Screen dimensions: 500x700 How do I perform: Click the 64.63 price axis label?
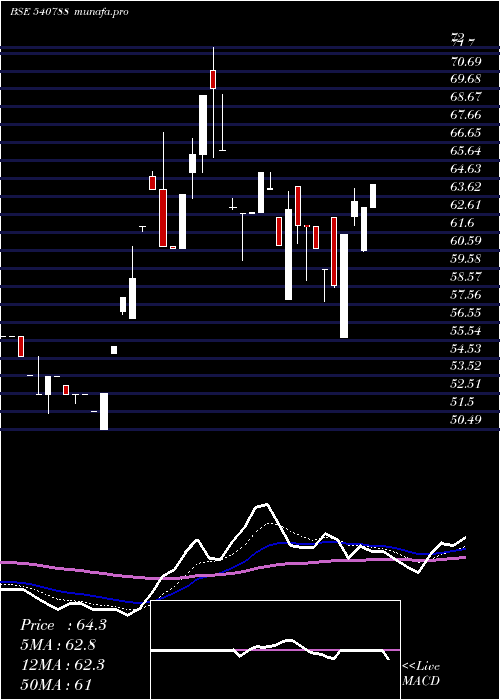(x=466, y=169)
